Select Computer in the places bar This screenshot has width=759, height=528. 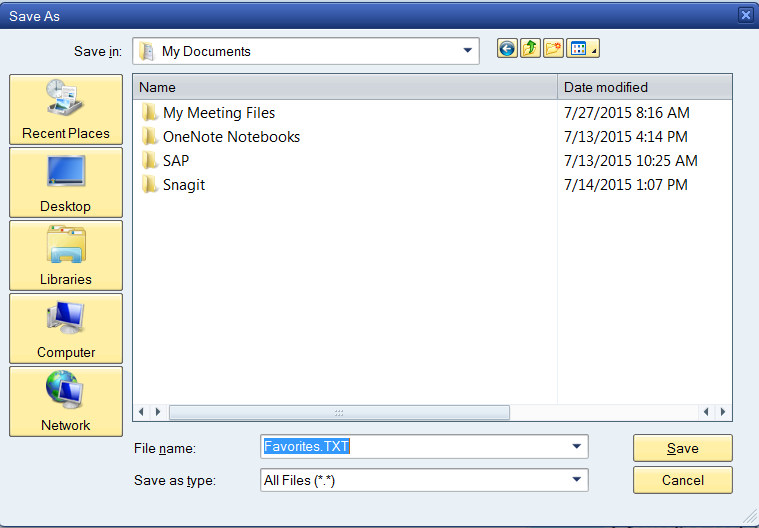pos(66,328)
